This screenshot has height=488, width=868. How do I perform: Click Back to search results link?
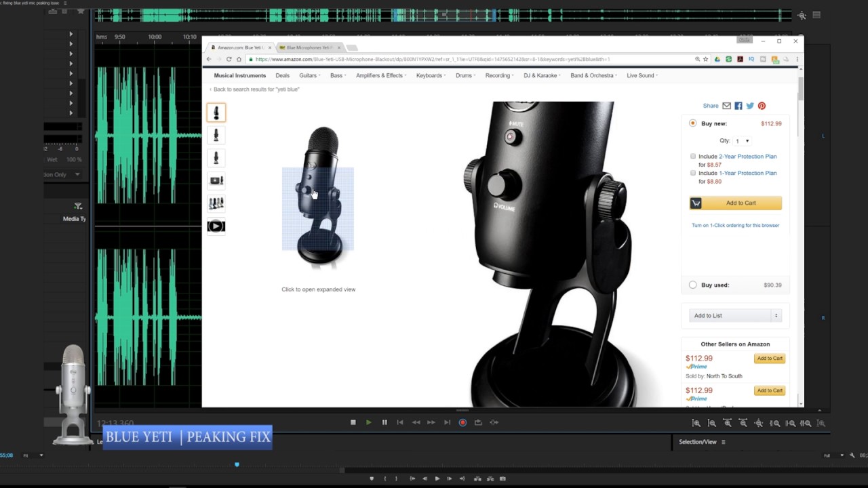(256, 89)
